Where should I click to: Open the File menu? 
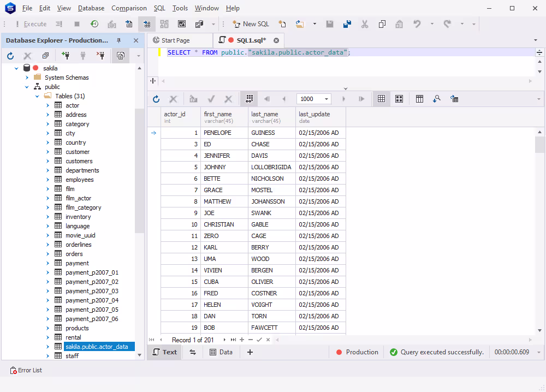click(x=27, y=8)
